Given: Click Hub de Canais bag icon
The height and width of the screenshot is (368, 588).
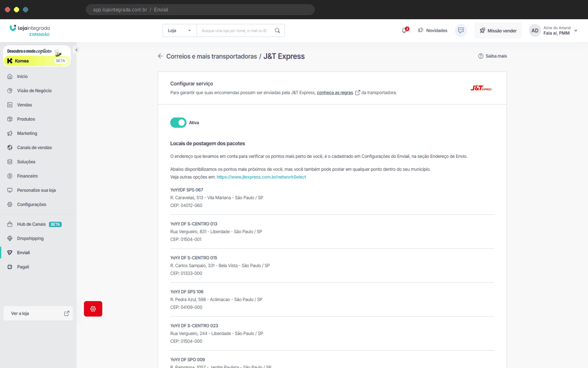Looking at the screenshot, I should [x=10, y=224].
